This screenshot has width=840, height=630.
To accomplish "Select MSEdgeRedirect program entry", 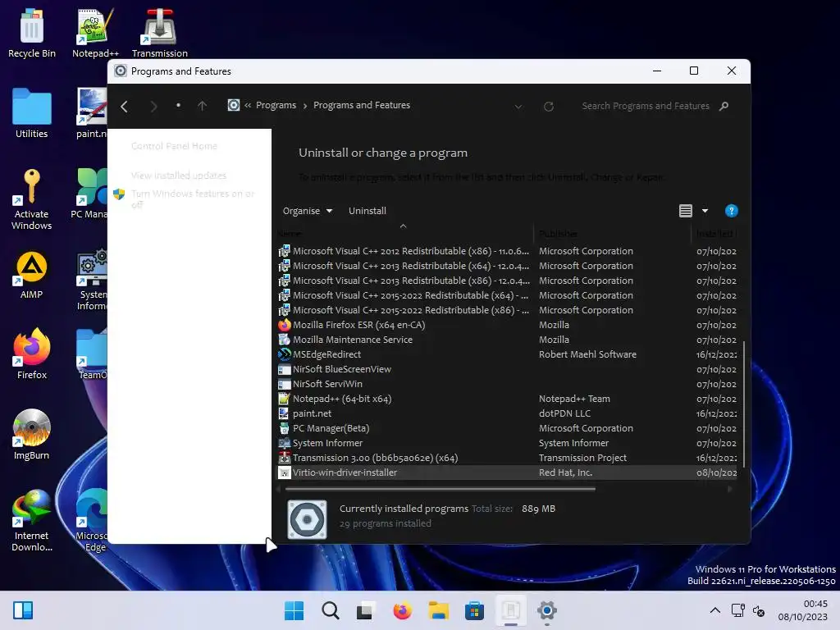I will pos(507,354).
